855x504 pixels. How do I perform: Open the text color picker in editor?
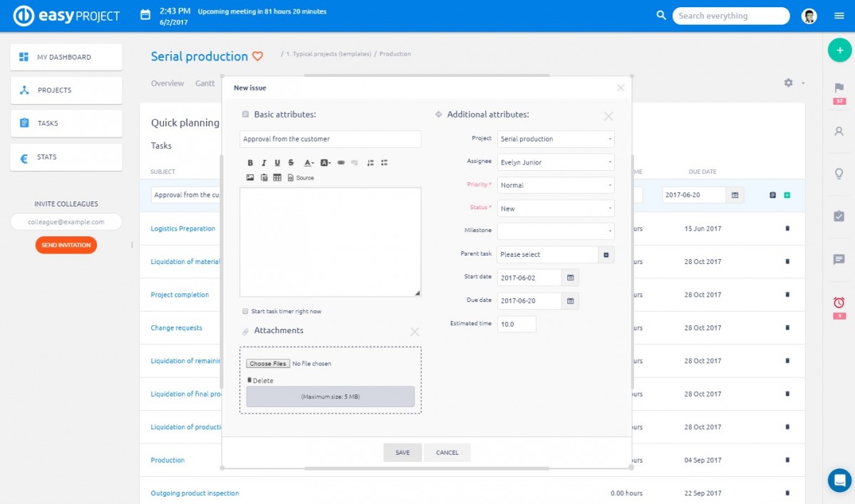(309, 163)
